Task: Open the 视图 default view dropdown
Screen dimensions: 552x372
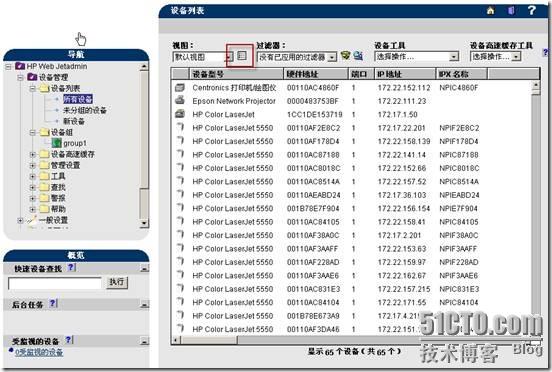Action: click(229, 57)
